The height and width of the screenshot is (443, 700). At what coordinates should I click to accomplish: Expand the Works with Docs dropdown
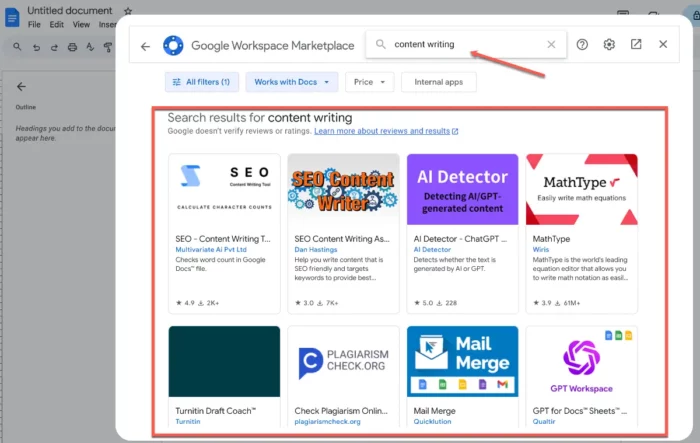(292, 82)
